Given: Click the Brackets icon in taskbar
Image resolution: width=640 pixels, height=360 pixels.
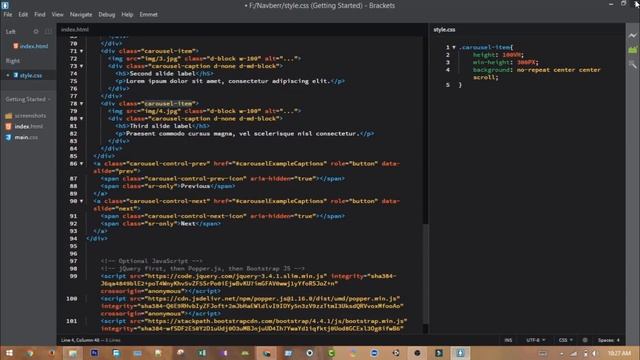Looking at the screenshot, I should click(460, 353).
